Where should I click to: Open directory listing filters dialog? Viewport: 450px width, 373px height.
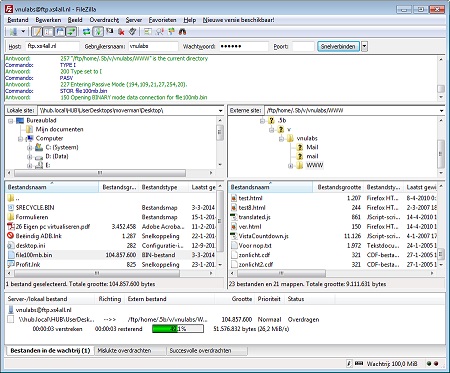coord(148,32)
